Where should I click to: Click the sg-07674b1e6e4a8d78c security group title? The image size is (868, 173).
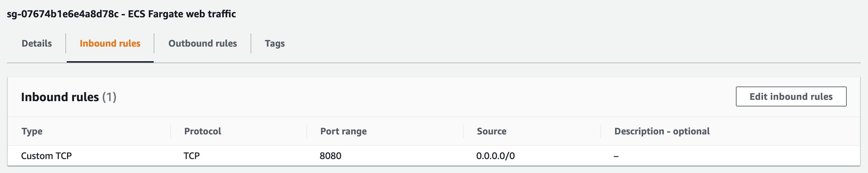(x=63, y=14)
